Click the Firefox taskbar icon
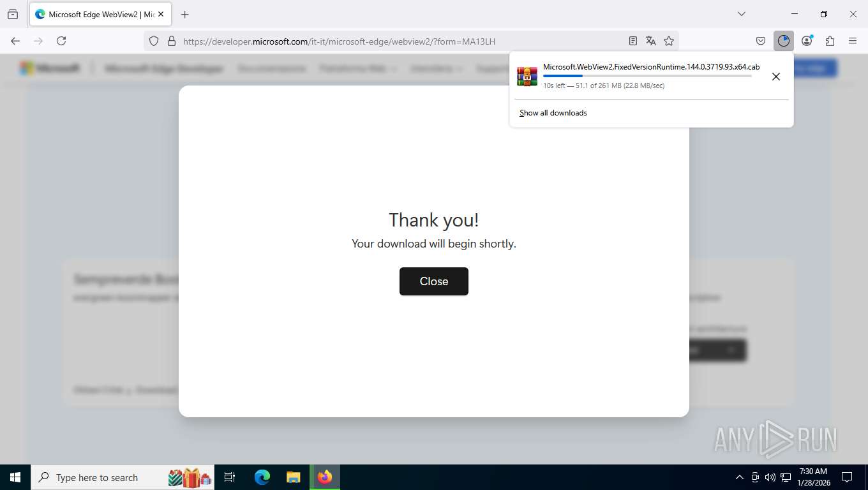 coord(325,477)
